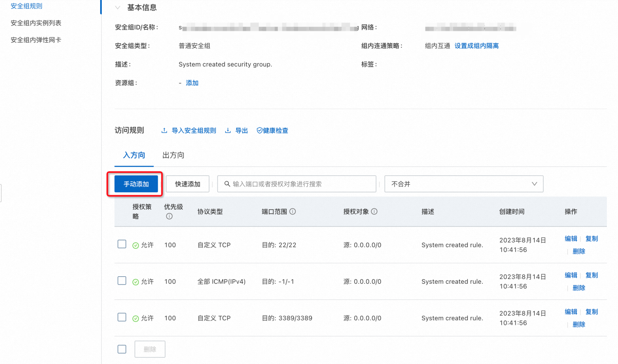
Task: Click the export download icon beside 导出
Action: click(228, 131)
